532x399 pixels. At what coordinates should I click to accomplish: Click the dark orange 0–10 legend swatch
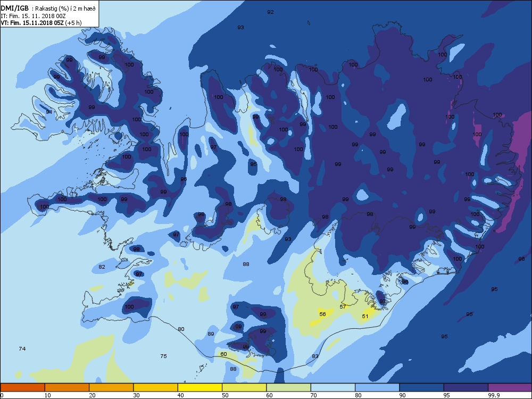22,387
